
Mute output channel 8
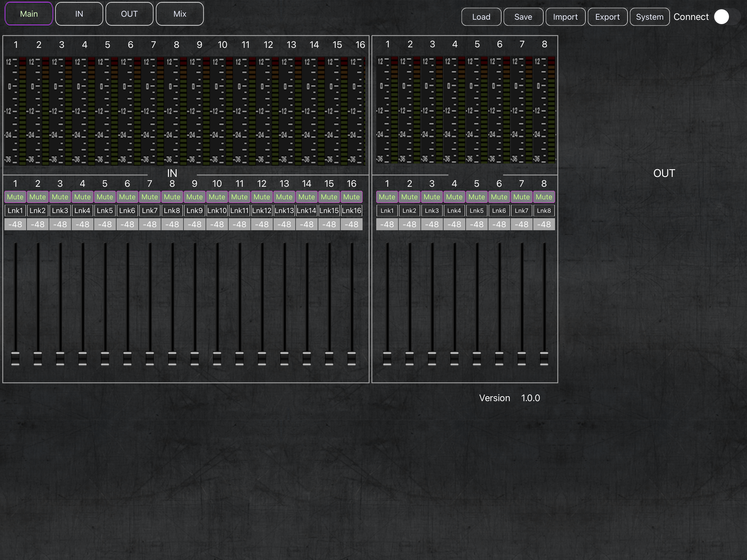pyautogui.click(x=544, y=197)
